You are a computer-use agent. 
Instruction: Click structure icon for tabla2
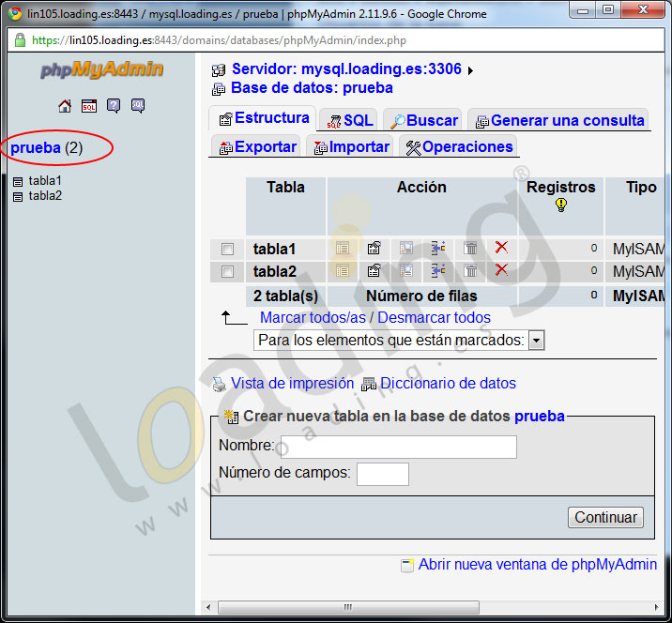pos(374,271)
